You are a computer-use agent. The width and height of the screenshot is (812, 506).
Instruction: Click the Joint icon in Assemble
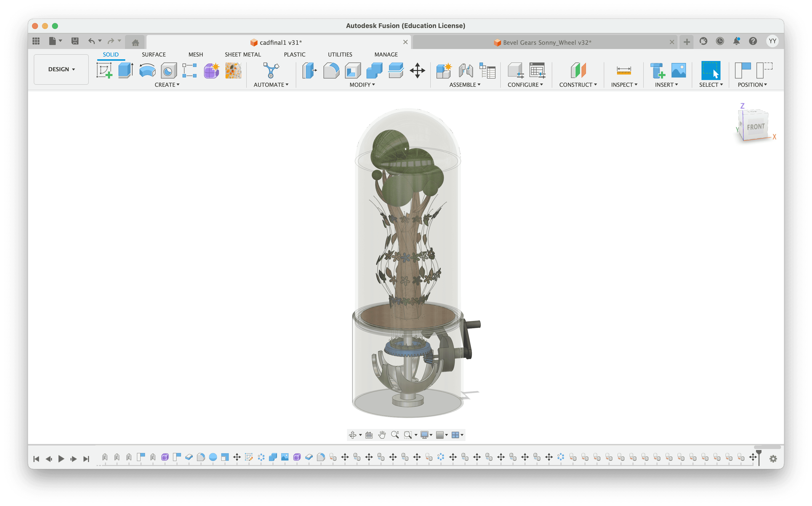465,70
